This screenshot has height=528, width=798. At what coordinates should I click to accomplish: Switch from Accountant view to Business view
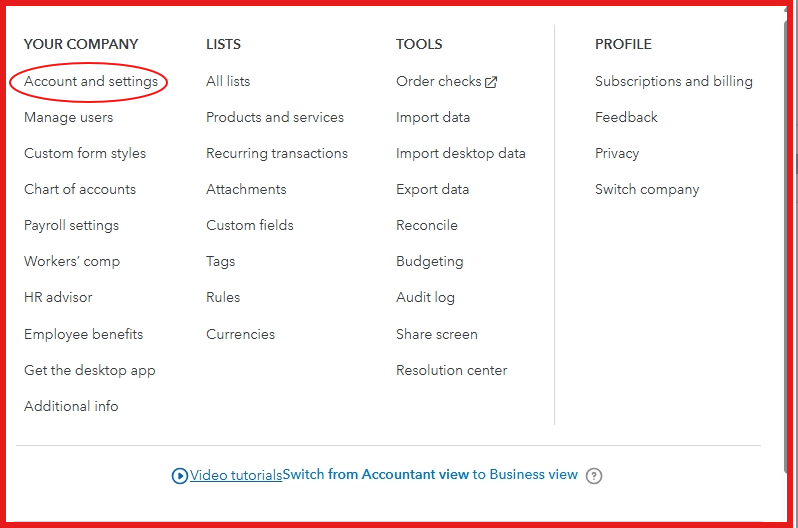coord(430,475)
